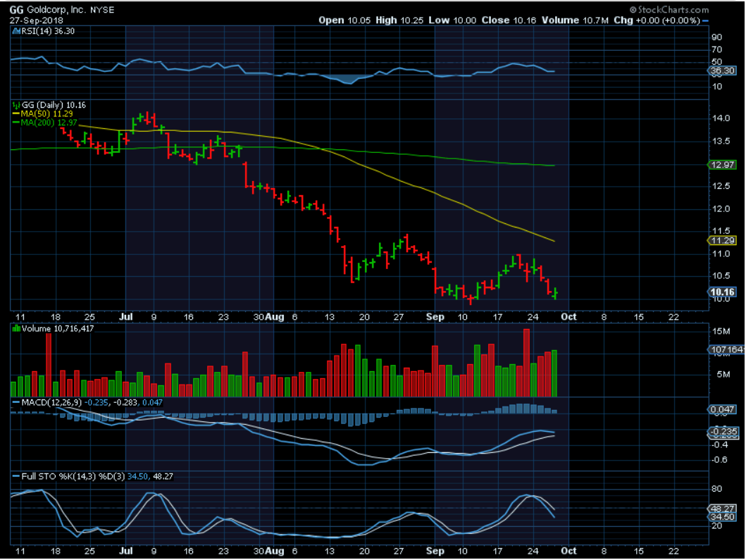Click the 12.5 price axis label
746x560 pixels.
[721, 186]
